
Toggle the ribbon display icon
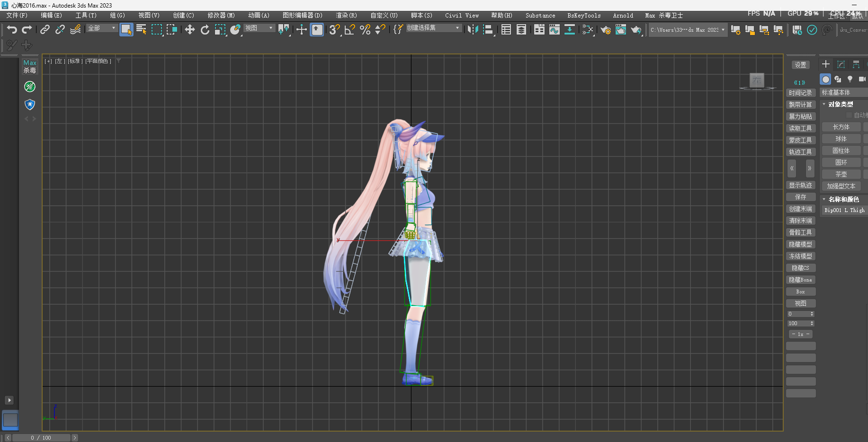pyautogui.click(x=539, y=30)
